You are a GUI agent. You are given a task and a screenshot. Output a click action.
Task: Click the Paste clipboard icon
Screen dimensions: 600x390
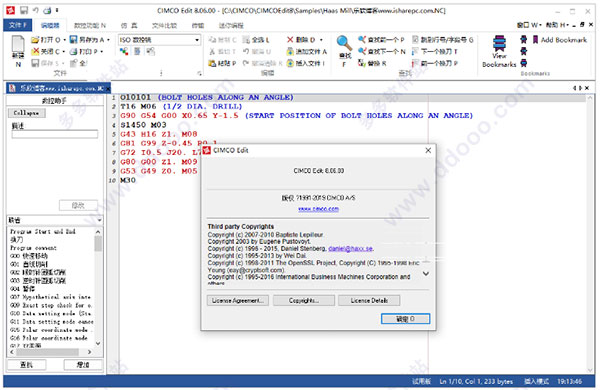coord(212,63)
